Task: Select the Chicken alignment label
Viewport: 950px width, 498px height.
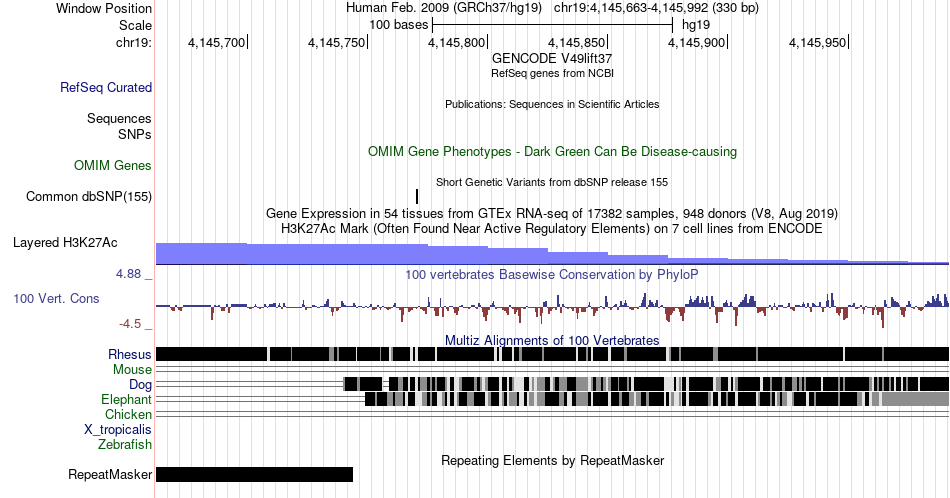Action: click(x=128, y=414)
